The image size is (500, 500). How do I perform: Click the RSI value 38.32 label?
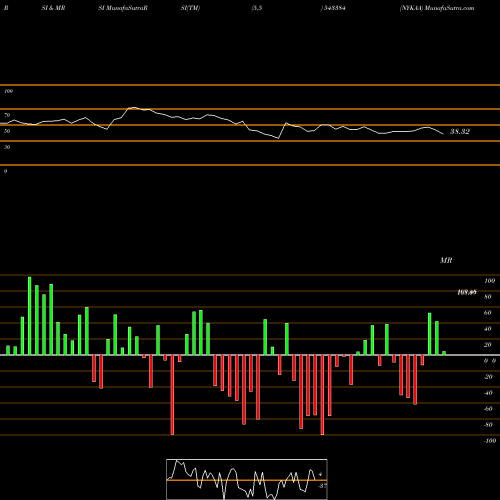(x=460, y=131)
